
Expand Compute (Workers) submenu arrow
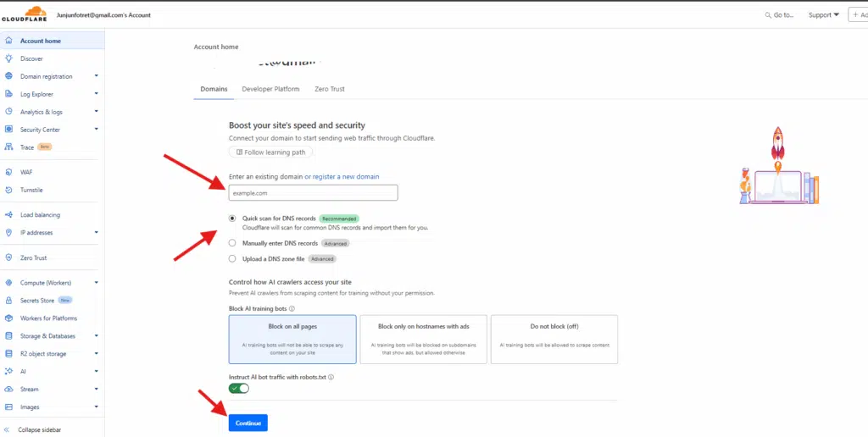(97, 283)
